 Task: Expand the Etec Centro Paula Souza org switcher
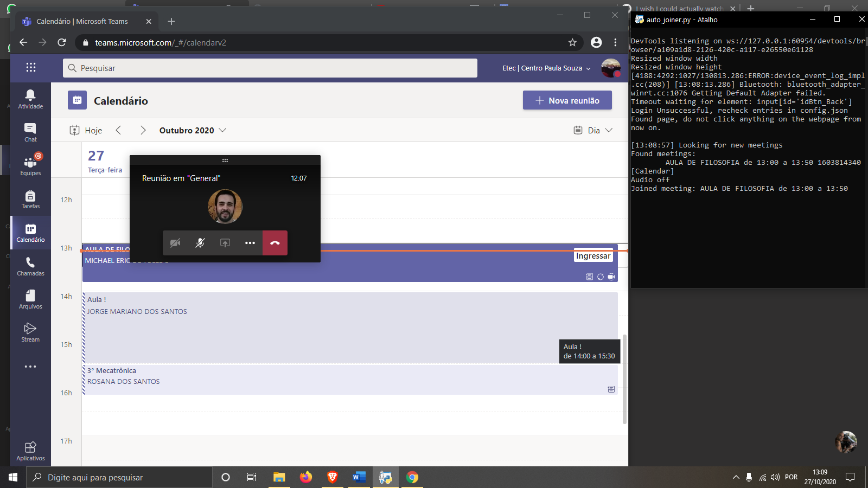(x=545, y=68)
